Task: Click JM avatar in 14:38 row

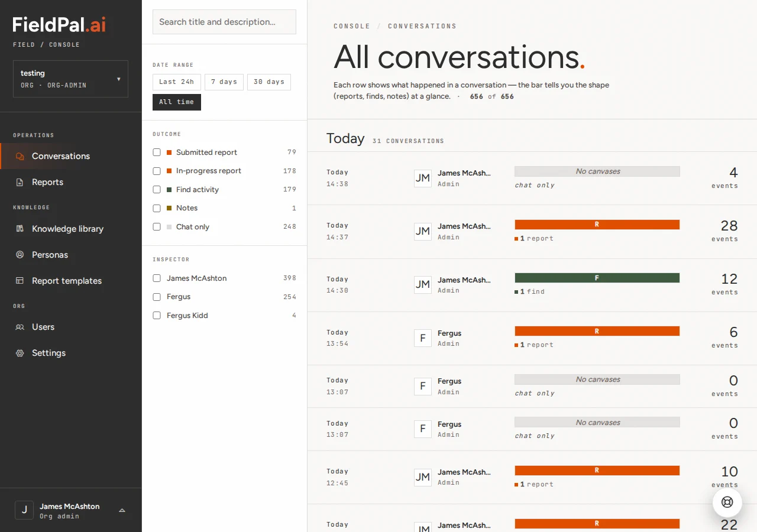Action: 422,178
